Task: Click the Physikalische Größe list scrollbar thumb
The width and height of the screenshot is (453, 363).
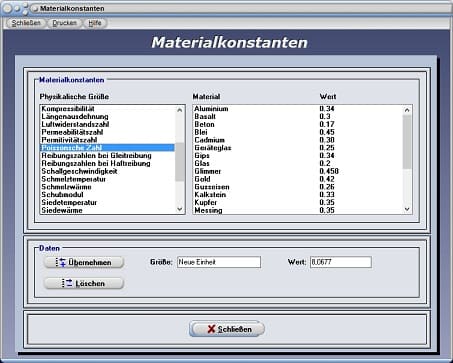Action: tap(180, 162)
